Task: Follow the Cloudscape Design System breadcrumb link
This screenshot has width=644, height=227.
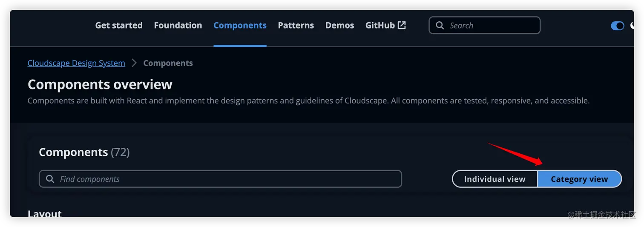Action: pos(76,63)
